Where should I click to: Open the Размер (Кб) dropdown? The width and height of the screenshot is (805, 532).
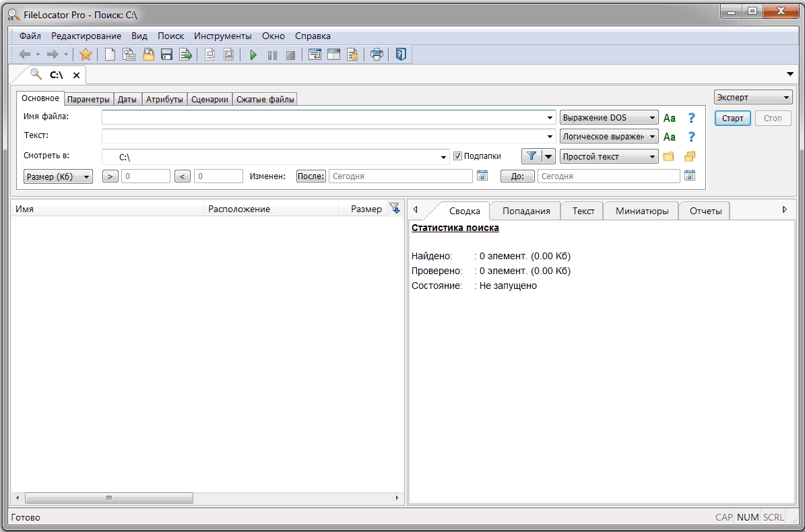coord(58,176)
